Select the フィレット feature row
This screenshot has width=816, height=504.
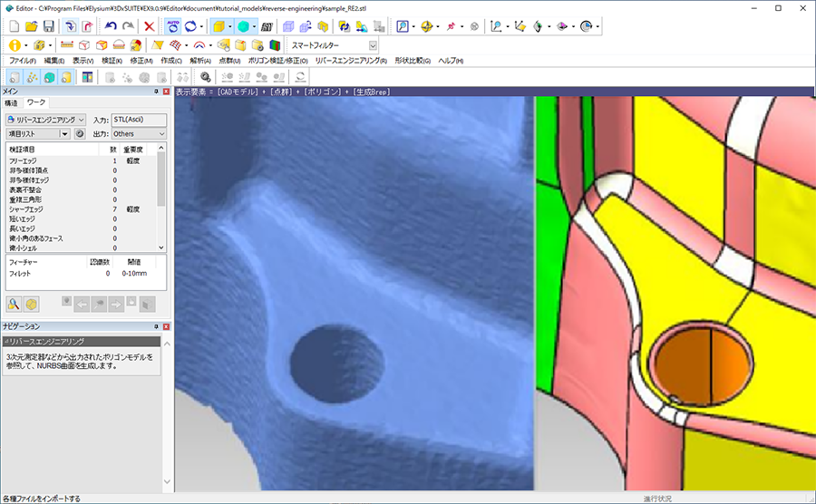pos(86,274)
